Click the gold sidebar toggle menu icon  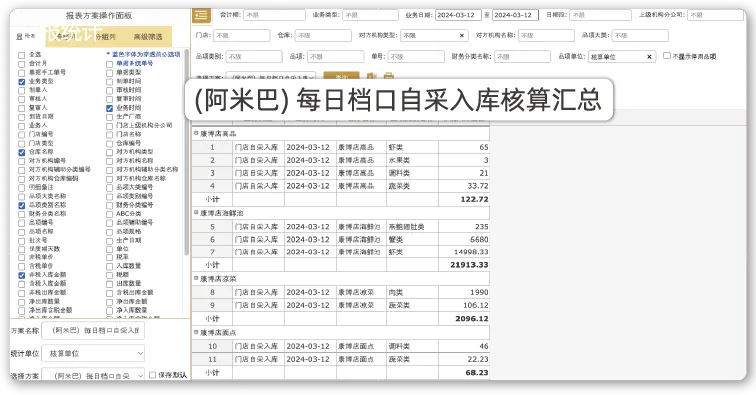coord(201,15)
